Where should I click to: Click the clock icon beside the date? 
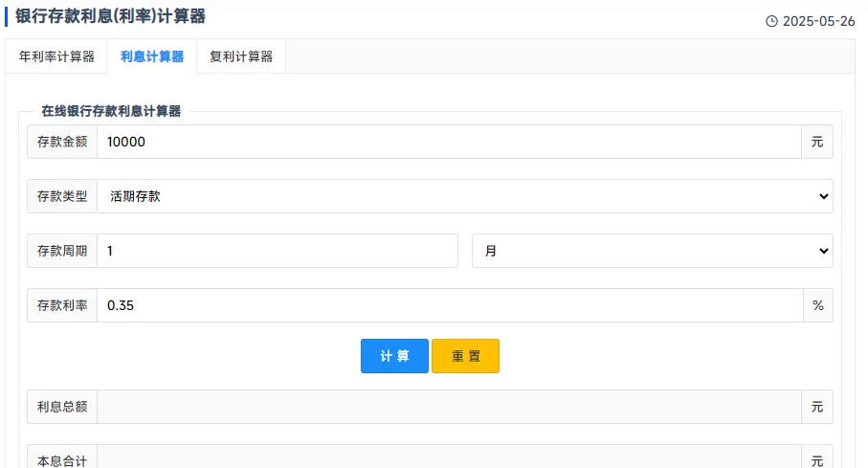(772, 21)
